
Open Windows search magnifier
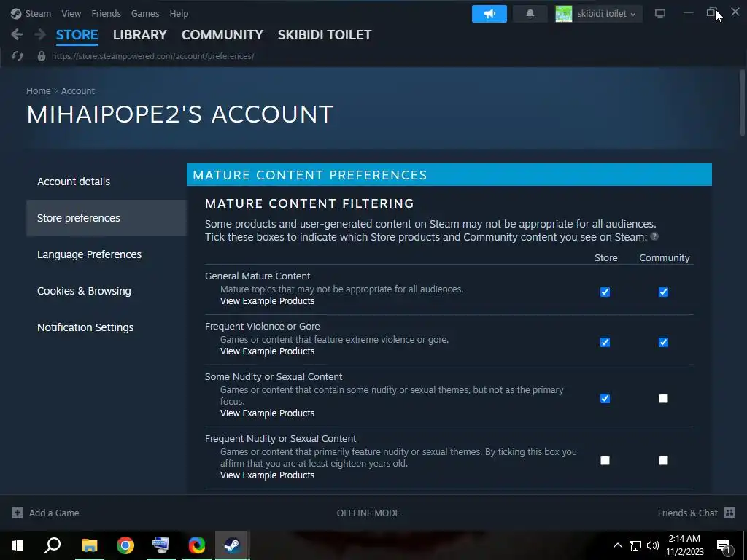tap(53, 545)
